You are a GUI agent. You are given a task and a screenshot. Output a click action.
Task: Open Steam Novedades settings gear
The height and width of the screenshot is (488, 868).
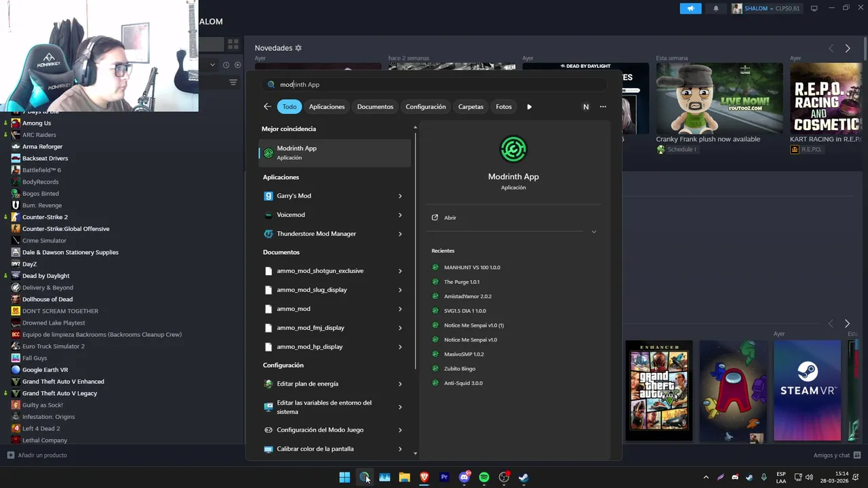click(x=298, y=48)
